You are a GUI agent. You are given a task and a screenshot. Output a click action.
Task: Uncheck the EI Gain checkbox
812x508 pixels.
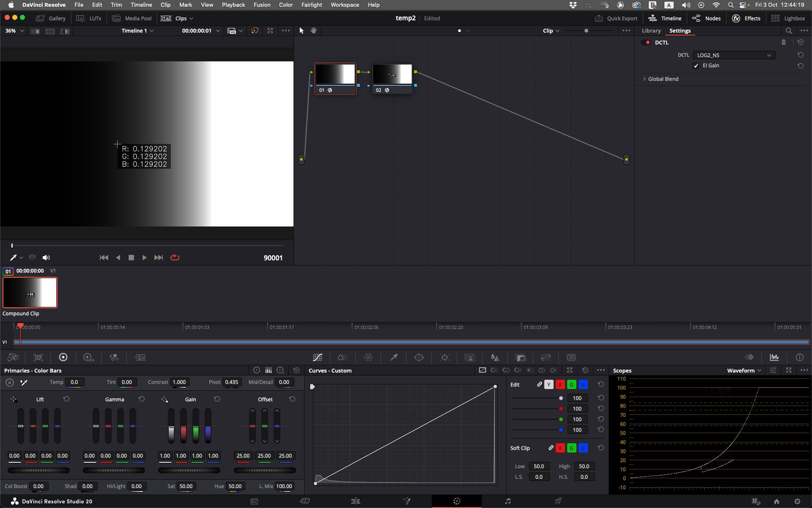pos(696,66)
